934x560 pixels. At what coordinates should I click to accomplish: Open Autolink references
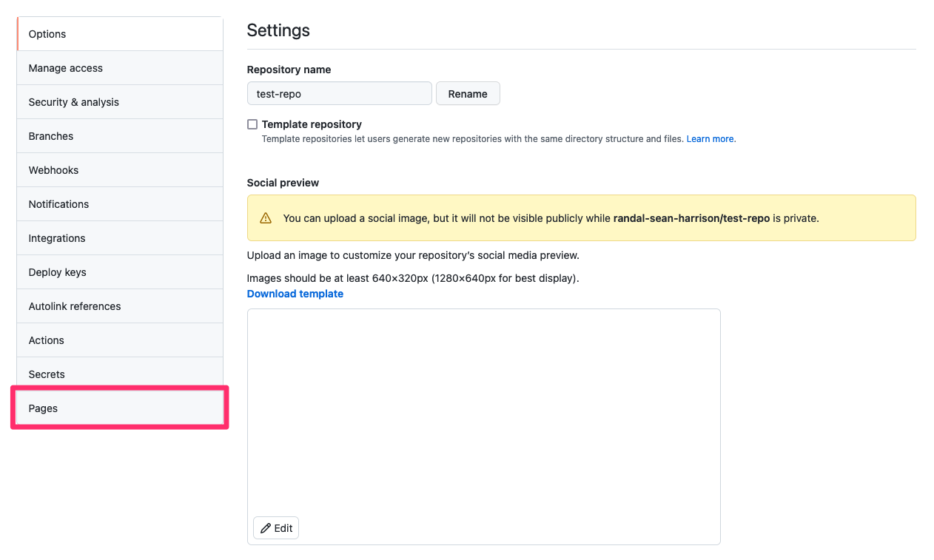118,306
